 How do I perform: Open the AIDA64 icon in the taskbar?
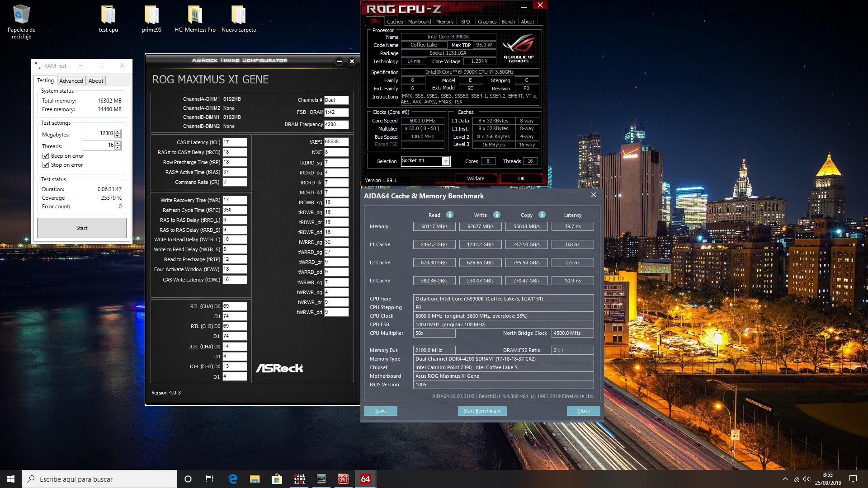(x=365, y=479)
